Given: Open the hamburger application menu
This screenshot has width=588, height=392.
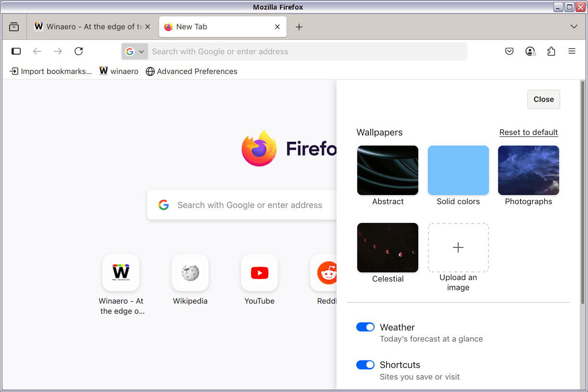Looking at the screenshot, I should click(572, 51).
